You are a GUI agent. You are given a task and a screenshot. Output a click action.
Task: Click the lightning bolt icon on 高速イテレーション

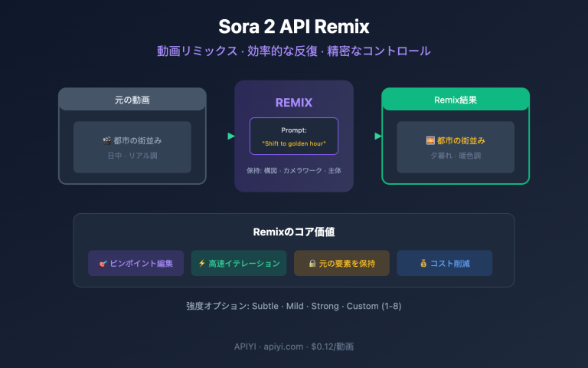click(x=202, y=263)
